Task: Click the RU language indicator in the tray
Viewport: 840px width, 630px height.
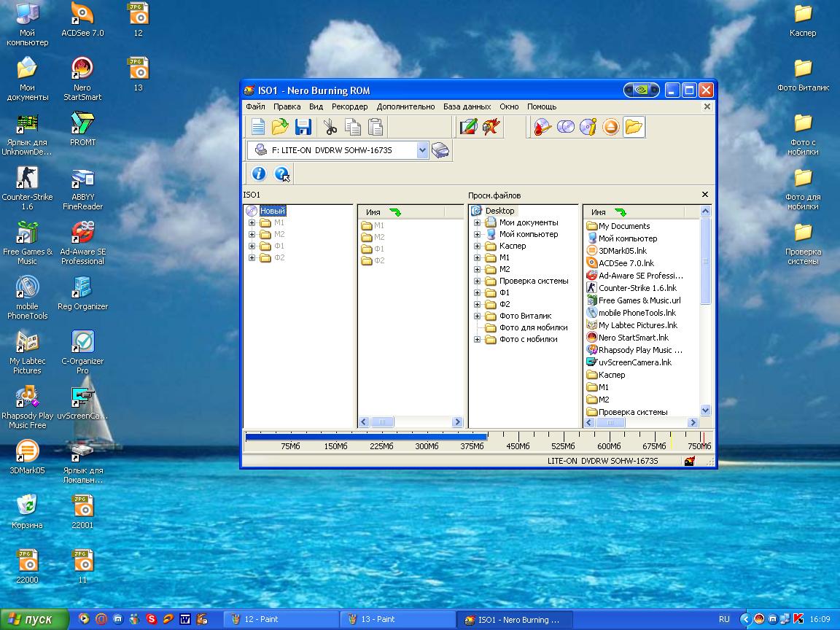Action: coord(724,619)
